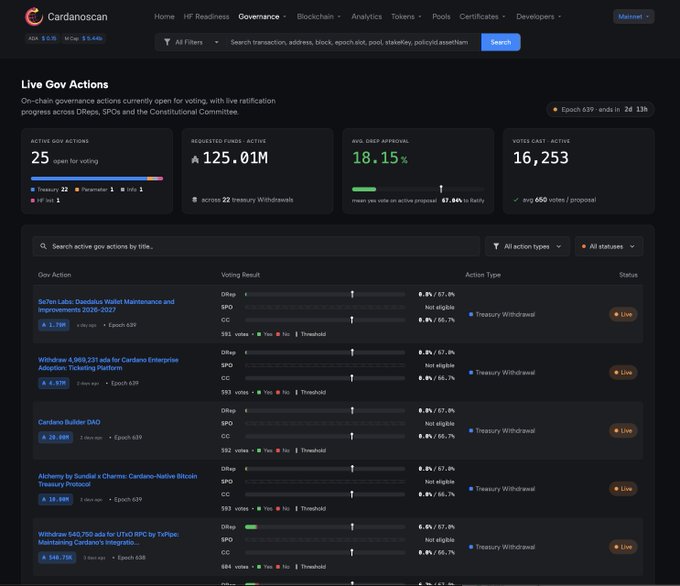Expand the Blockchain dropdown

point(318,16)
